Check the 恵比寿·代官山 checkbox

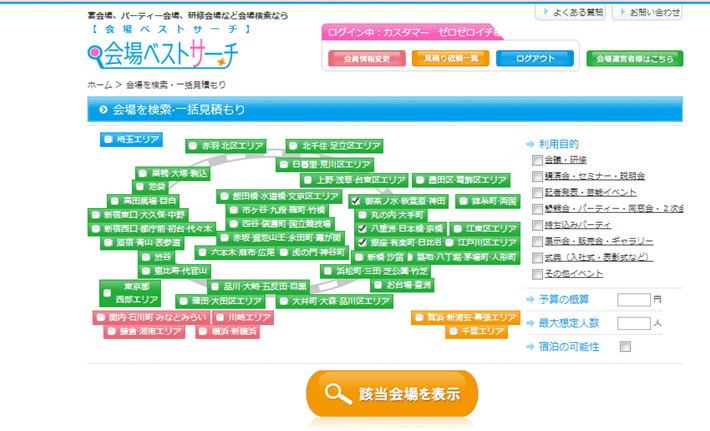[146, 271]
